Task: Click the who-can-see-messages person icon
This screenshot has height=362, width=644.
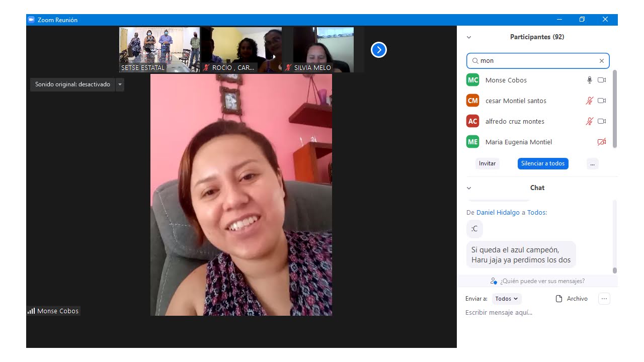Action: pos(494,281)
